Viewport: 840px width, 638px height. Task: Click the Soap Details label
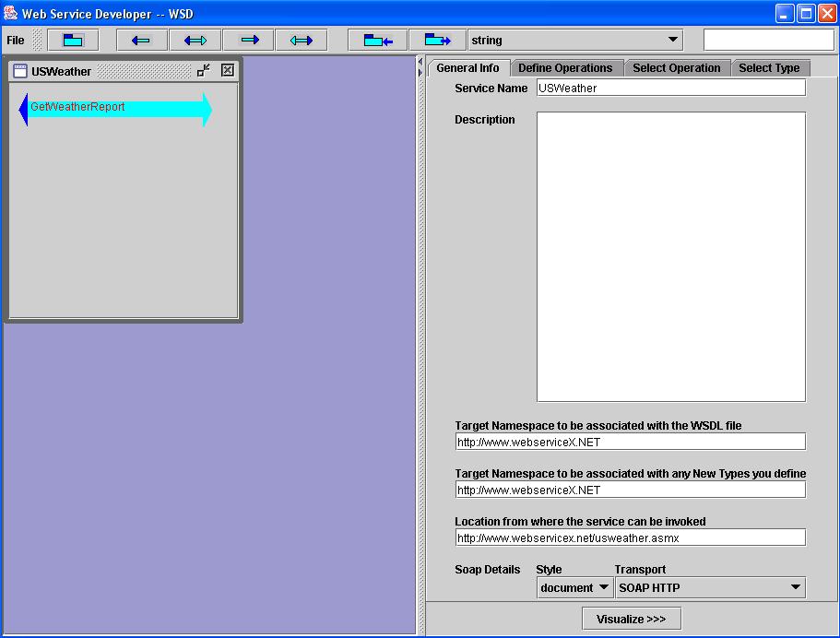(x=488, y=570)
